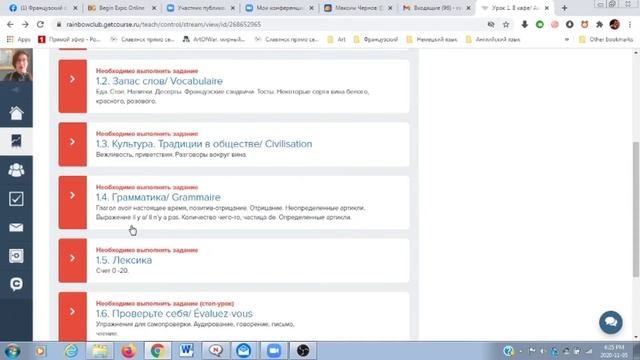This screenshot has width=640, height=360.
Task: Open Microsoft Word from the taskbar
Action: click(x=187, y=351)
